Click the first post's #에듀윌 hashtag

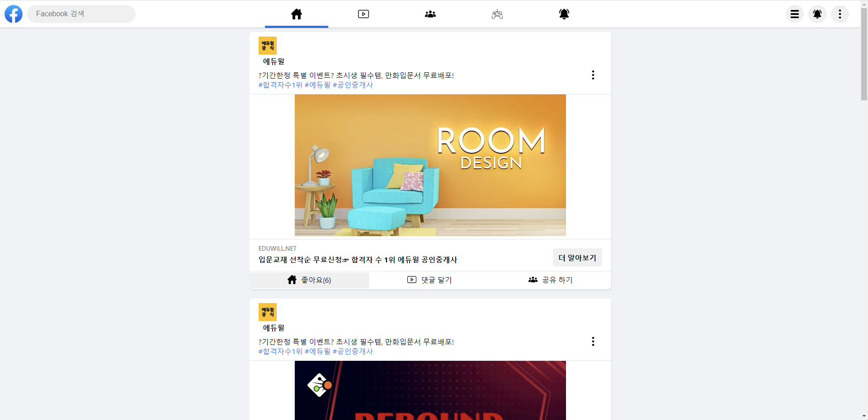tap(318, 85)
